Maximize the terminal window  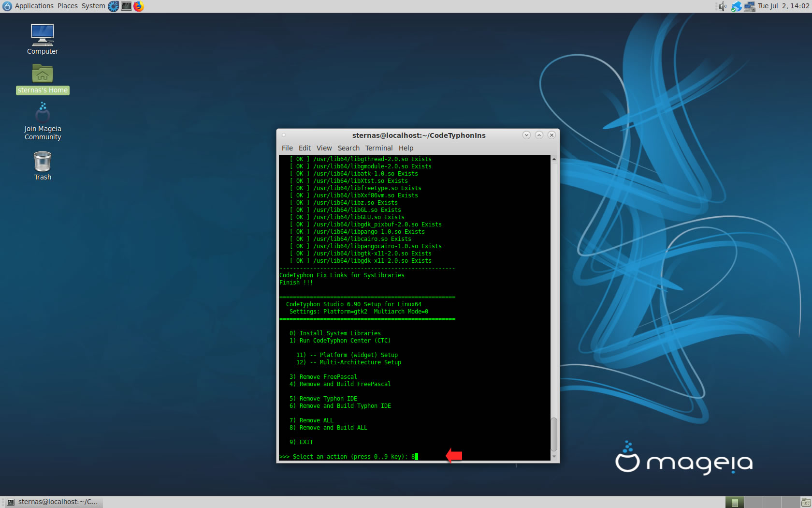click(x=539, y=135)
